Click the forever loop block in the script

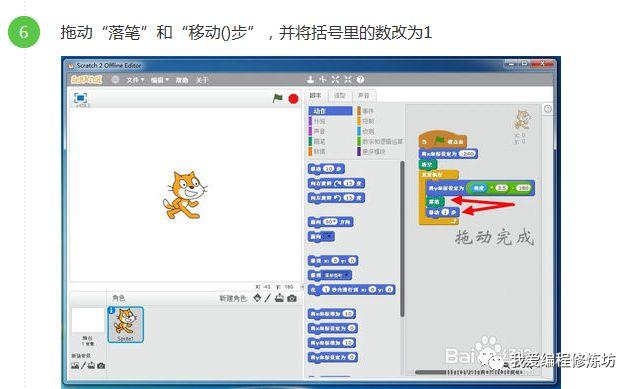438,175
